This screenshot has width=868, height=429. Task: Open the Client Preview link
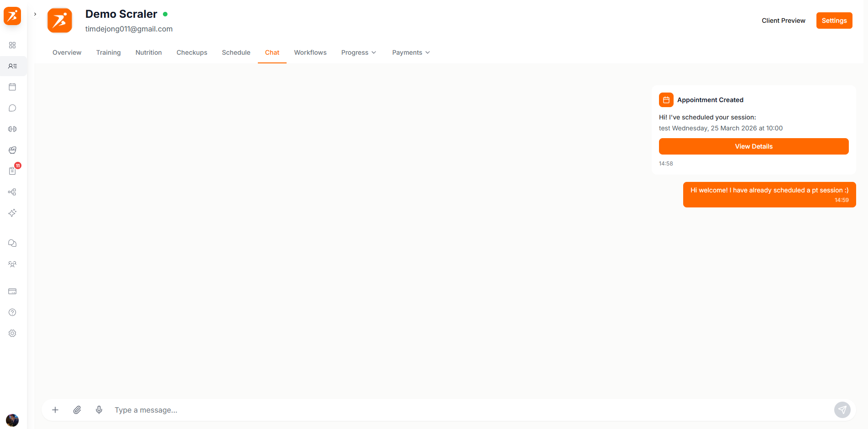pos(783,21)
